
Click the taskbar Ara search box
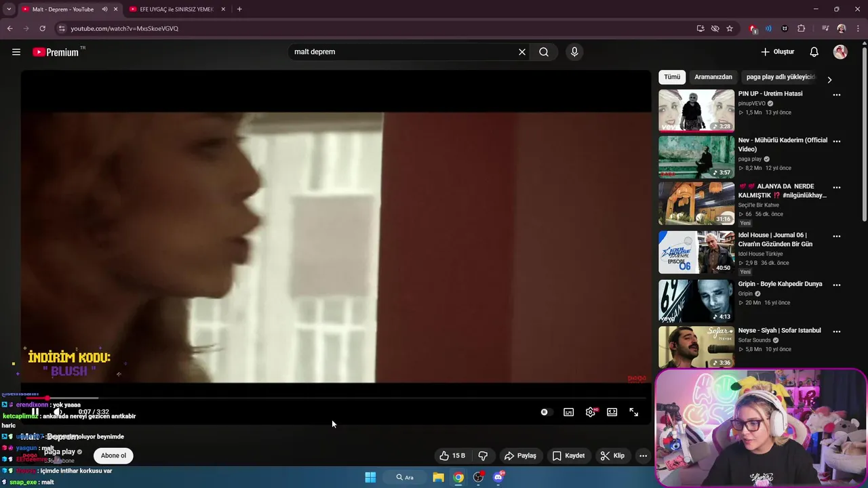point(405,477)
